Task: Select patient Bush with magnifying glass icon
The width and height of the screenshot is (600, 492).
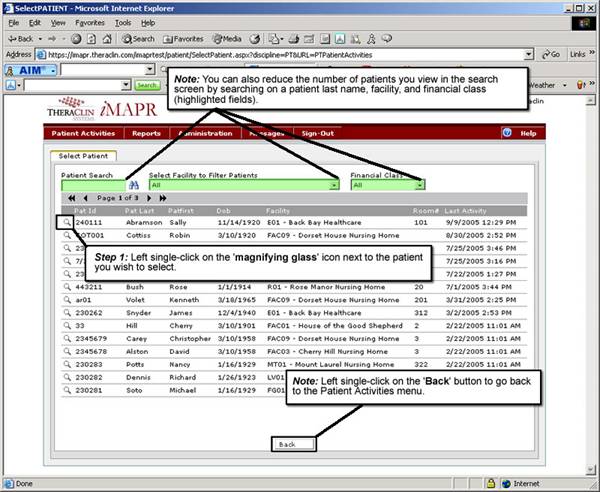Action: [67, 285]
